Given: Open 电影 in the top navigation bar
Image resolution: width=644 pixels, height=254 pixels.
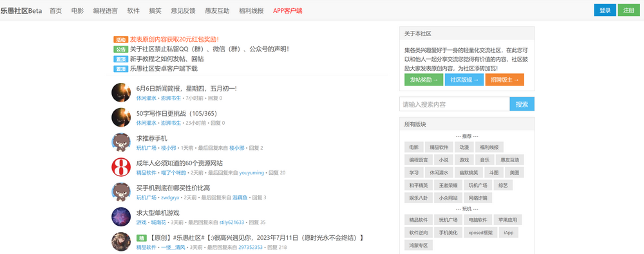Looking at the screenshot, I should [x=77, y=11].
